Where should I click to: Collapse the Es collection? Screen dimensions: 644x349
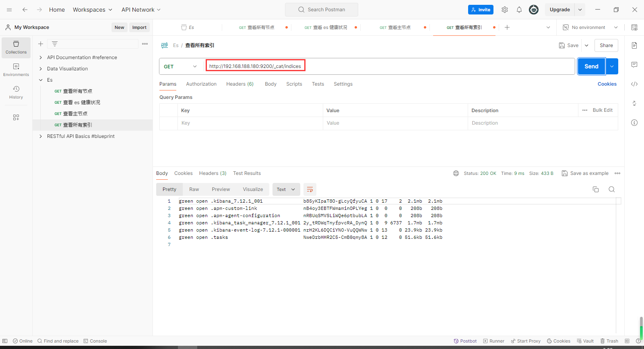[41, 80]
